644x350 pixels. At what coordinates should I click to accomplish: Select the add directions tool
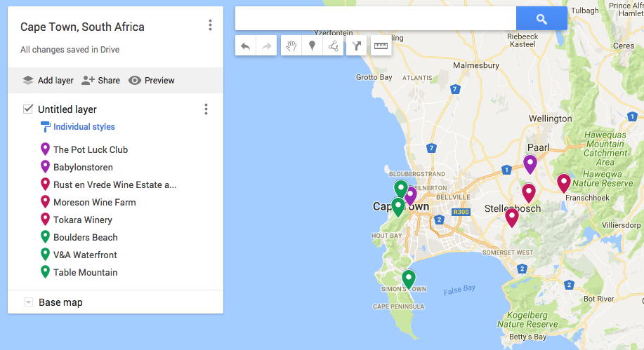click(x=356, y=46)
